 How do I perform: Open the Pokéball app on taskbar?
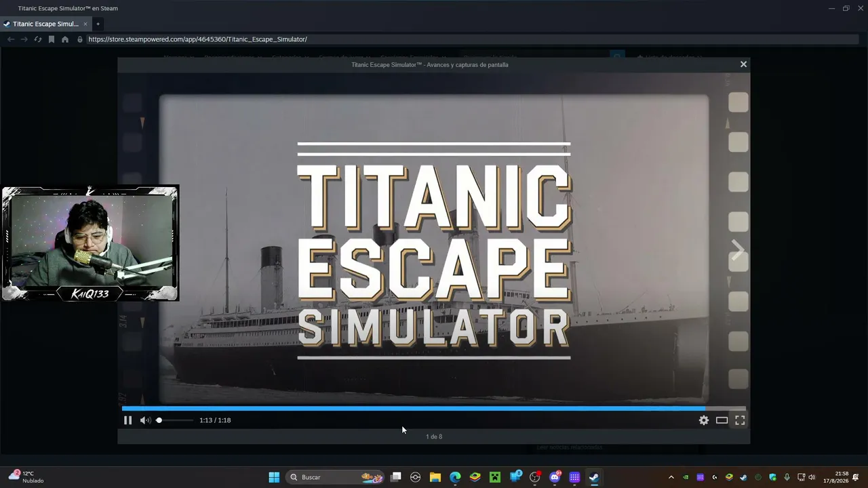pyautogui.click(x=416, y=477)
